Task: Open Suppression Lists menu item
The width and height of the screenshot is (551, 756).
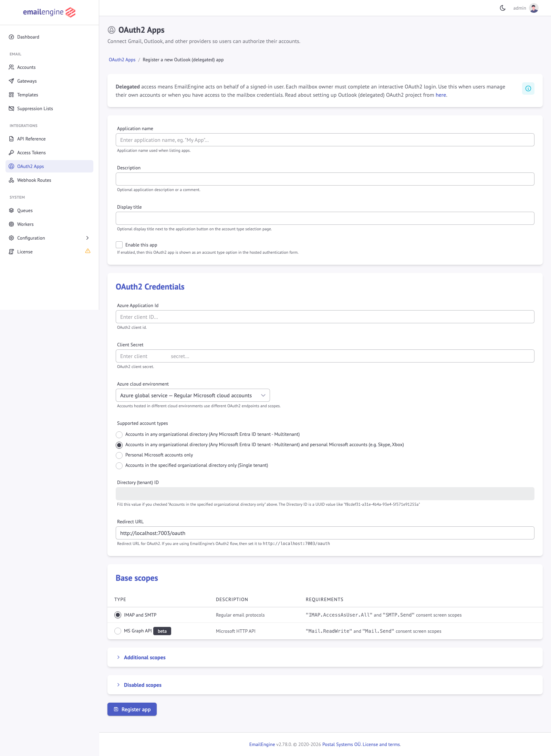Action: tap(49, 108)
